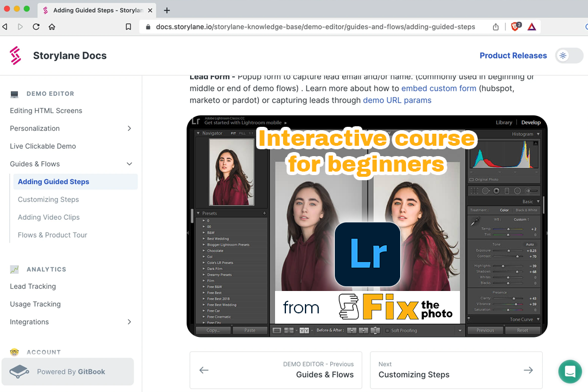Image resolution: width=588 pixels, height=392 pixels.
Task: Click the URL address field
Action: click(x=315, y=26)
